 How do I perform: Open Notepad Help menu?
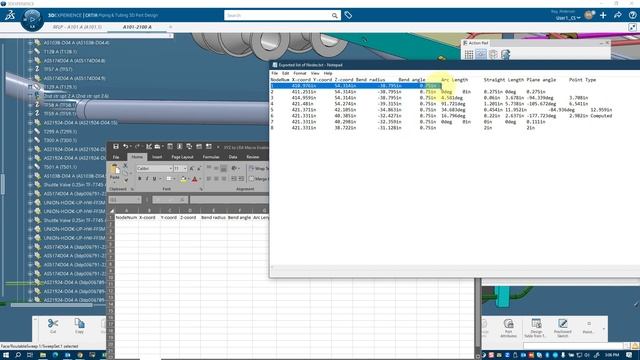(x=328, y=73)
